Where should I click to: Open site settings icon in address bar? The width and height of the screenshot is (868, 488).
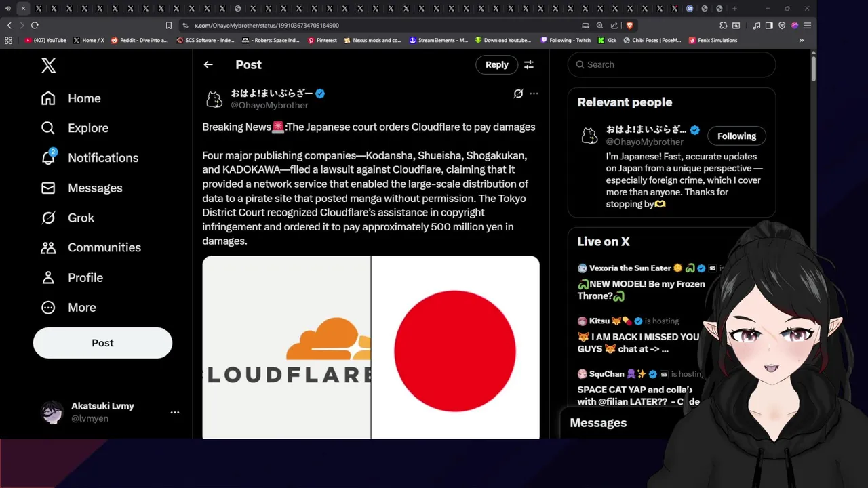(x=185, y=25)
